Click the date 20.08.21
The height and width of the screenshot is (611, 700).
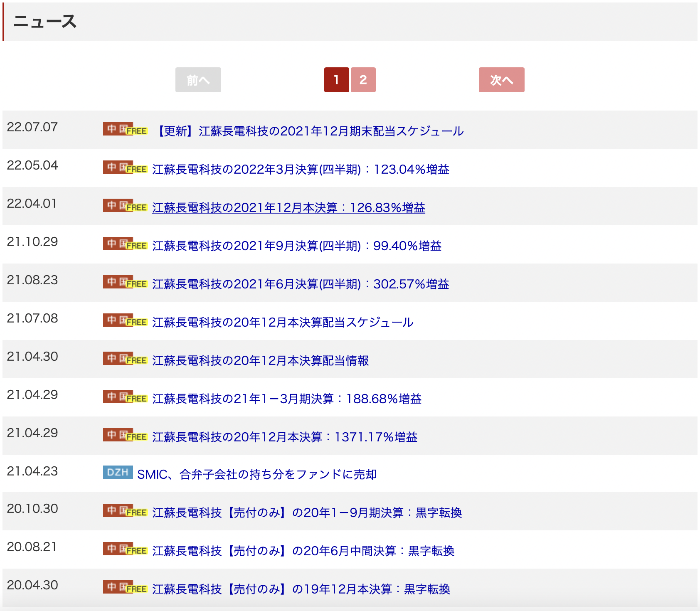coord(32,547)
